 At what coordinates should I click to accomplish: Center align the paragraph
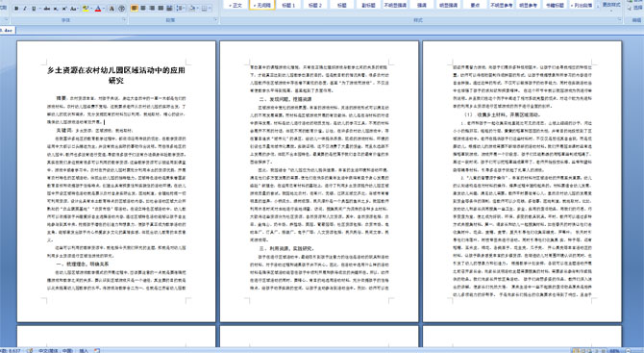point(143,9)
